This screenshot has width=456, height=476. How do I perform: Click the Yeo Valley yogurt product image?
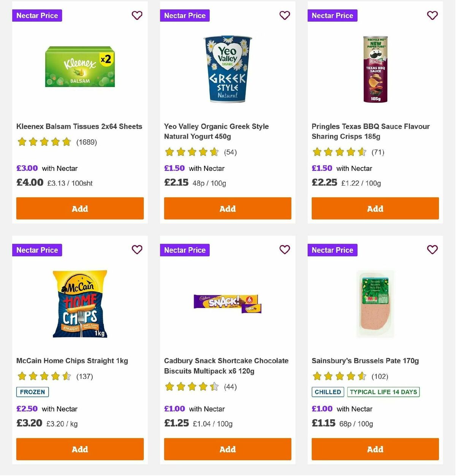227,69
